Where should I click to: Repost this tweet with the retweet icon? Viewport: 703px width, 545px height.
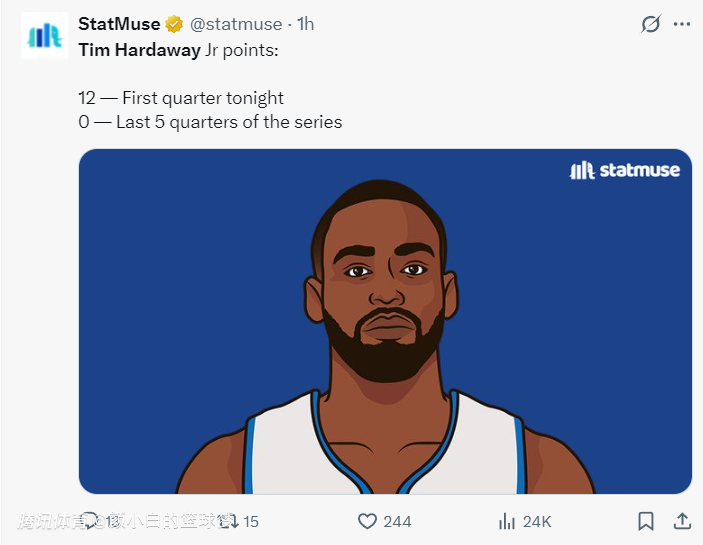228,521
